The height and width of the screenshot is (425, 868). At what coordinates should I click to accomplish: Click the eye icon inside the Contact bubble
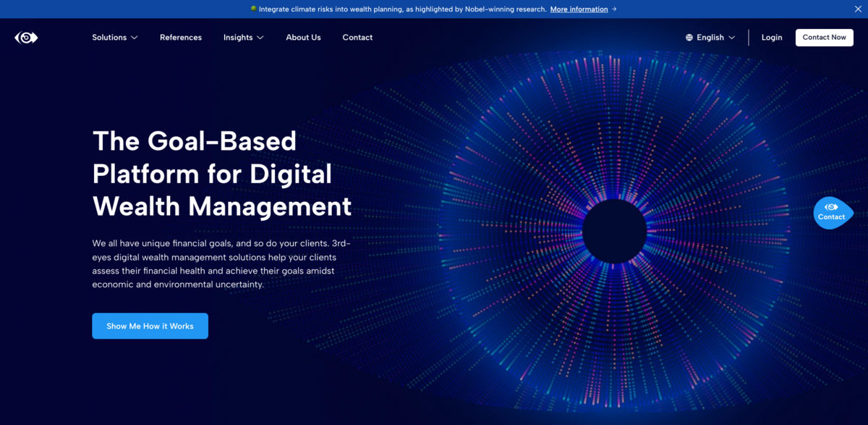pyautogui.click(x=832, y=207)
